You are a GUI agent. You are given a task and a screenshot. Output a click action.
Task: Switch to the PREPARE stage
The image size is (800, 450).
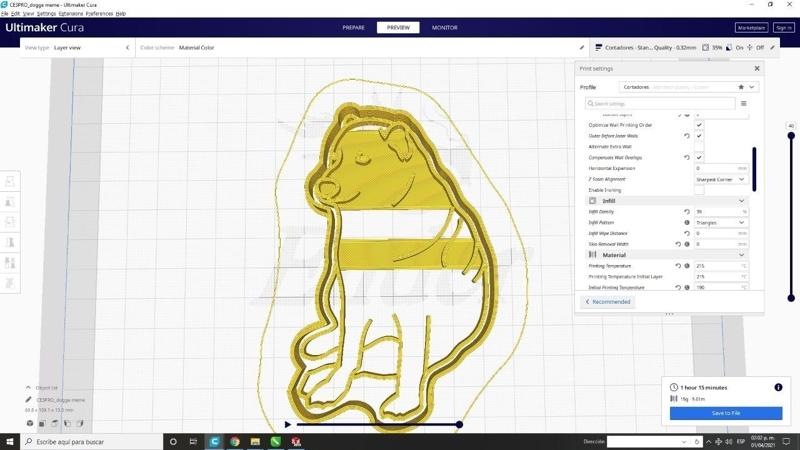pos(354,28)
